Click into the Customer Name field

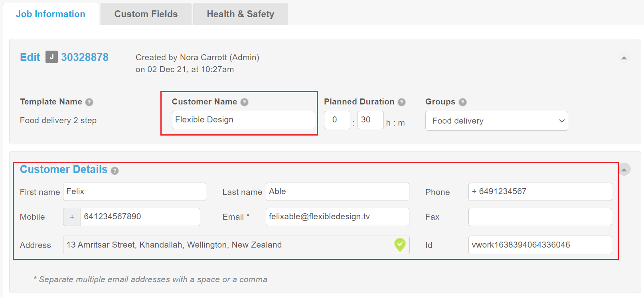(243, 120)
